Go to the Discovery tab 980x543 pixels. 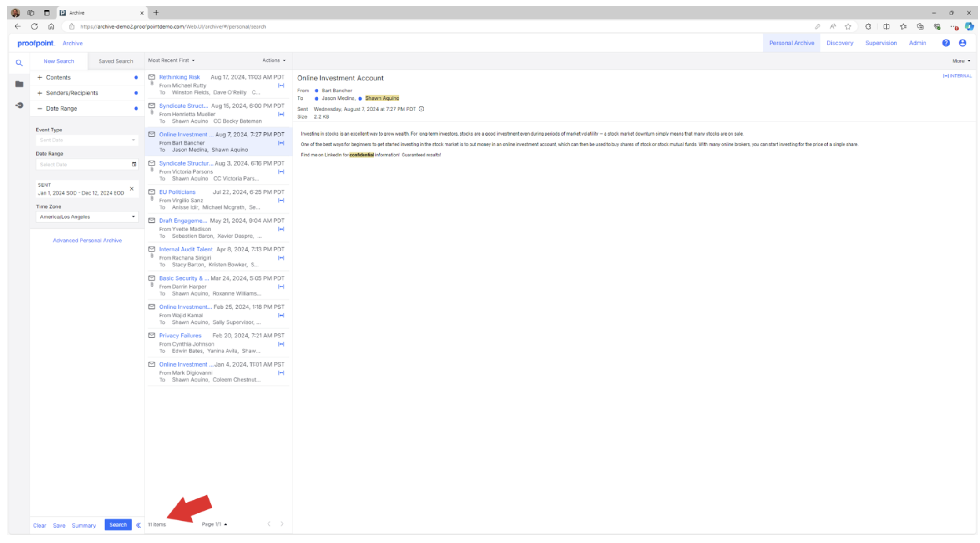tap(839, 43)
